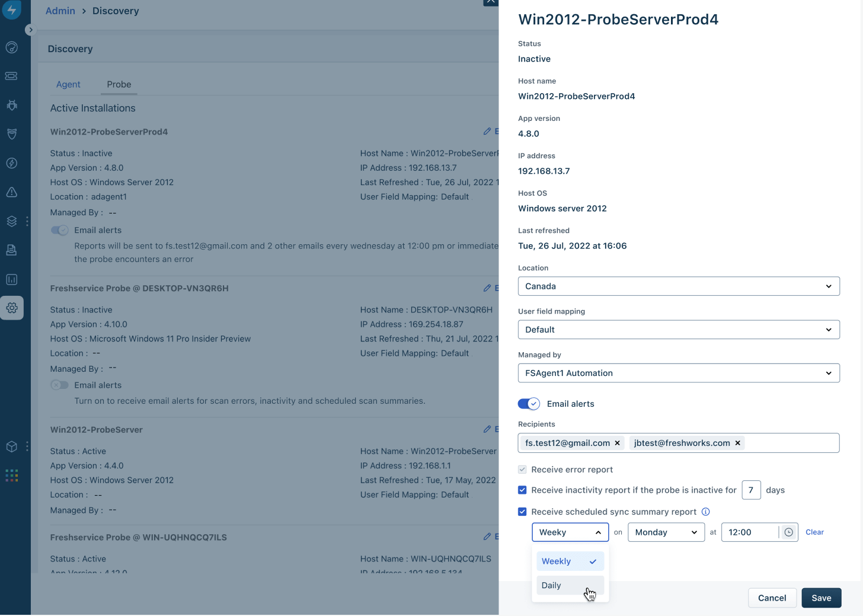Click Freshservice Probe @ DESKTOP-VN3QR6H heading
Screen dimensions: 863x616
tap(139, 288)
